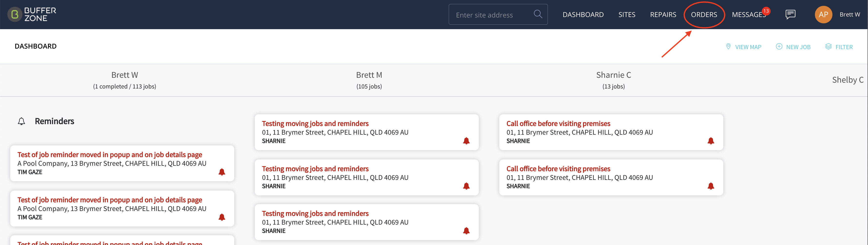The height and width of the screenshot is (245, 868).
Task: Click the Reminders heading text
Action: click(x=54, y=121)
